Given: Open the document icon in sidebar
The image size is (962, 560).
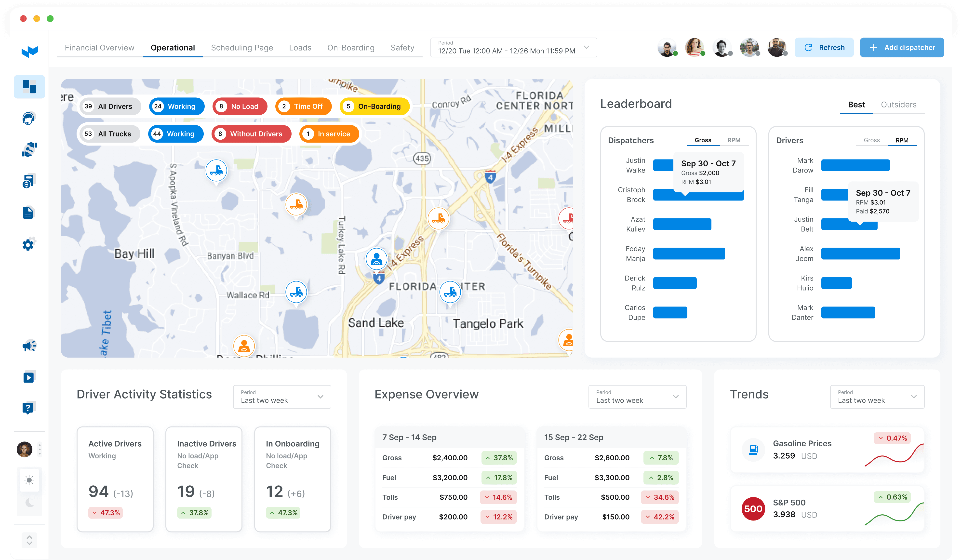Looking at the screenshot, I should pyautogui.click(x=29, y=213).
